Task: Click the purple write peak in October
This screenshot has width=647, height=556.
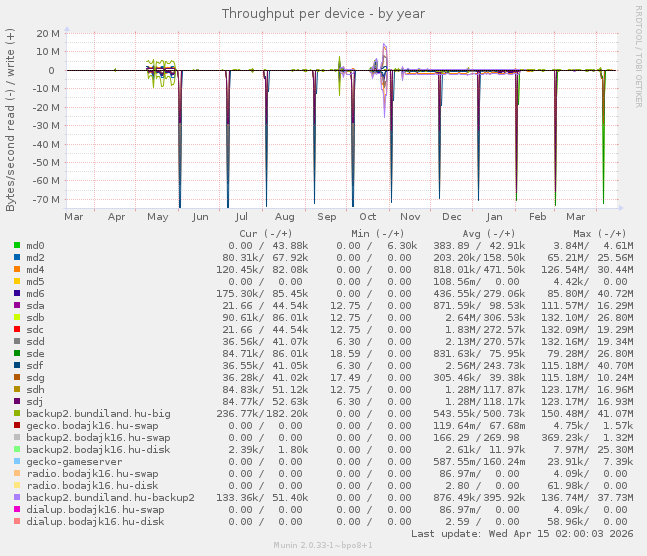Action: tap(385, 56)
